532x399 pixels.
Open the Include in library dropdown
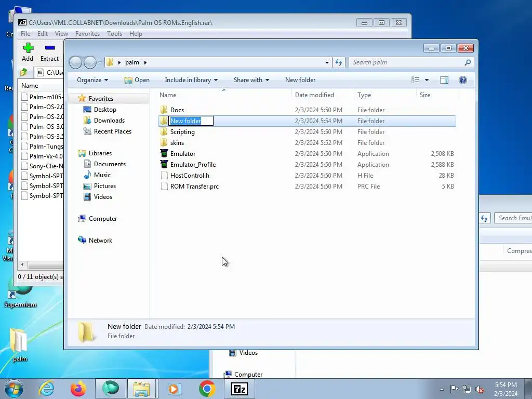[191, 79]
